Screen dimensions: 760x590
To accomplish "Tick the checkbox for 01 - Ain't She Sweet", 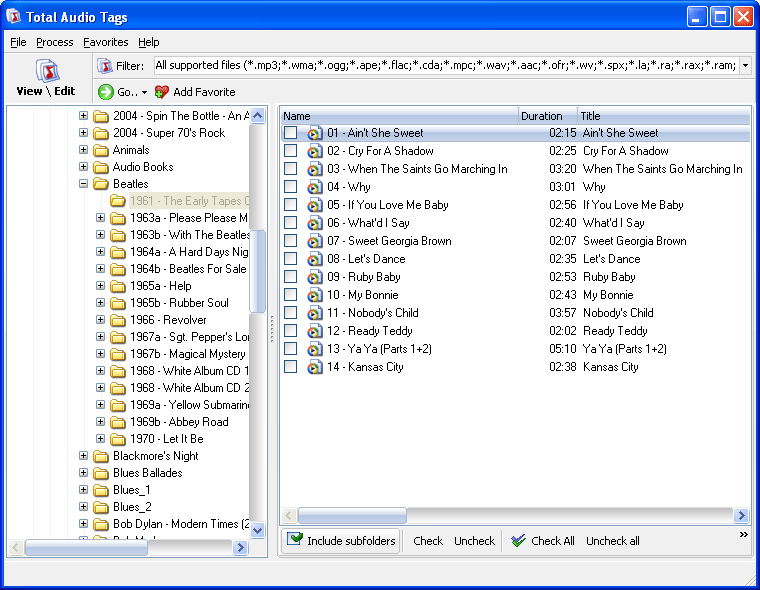I will (290, 133).
